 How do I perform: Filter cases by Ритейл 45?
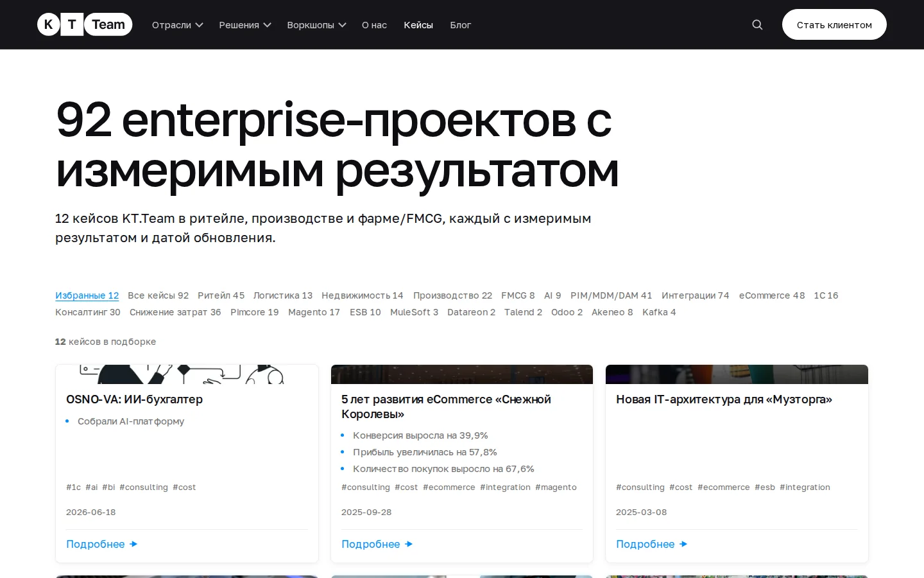pyautogui.click(x=221, y=295)
